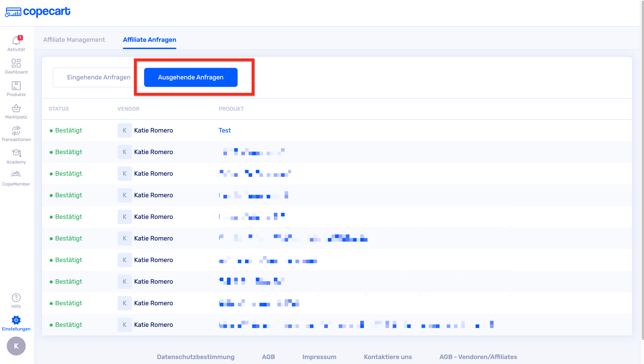The image size is (644, 364).
Task: Open Einstellungen gear icon
Action: point(16,320)
